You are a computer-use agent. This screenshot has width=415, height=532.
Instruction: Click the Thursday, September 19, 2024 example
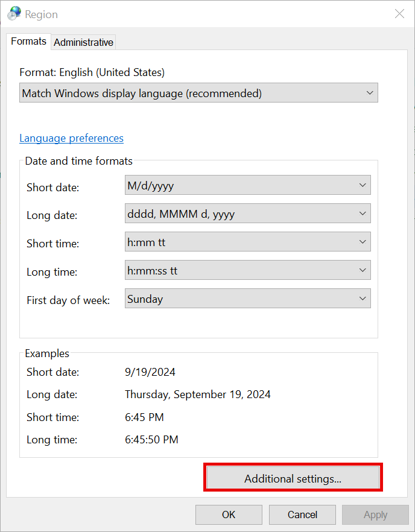pos(197,394)
